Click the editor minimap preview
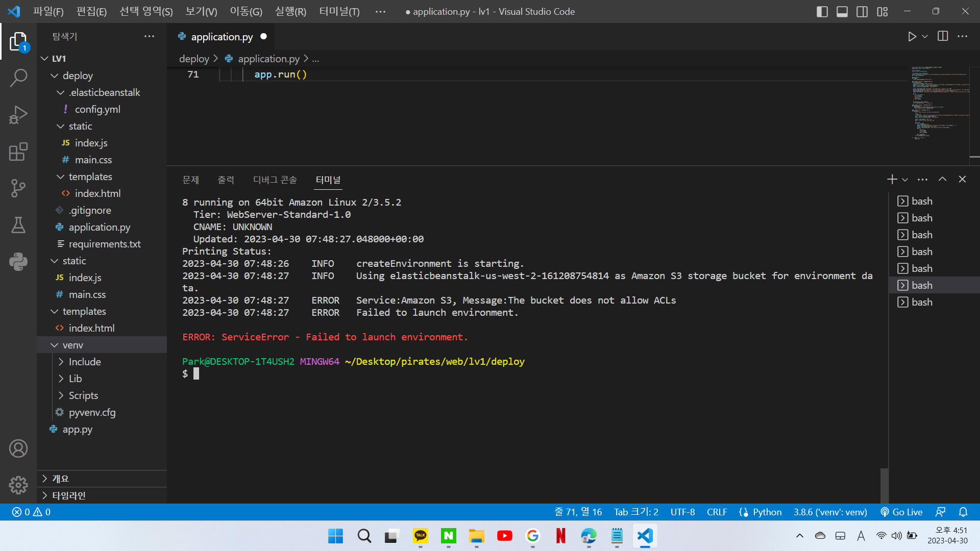 point(940,102)
